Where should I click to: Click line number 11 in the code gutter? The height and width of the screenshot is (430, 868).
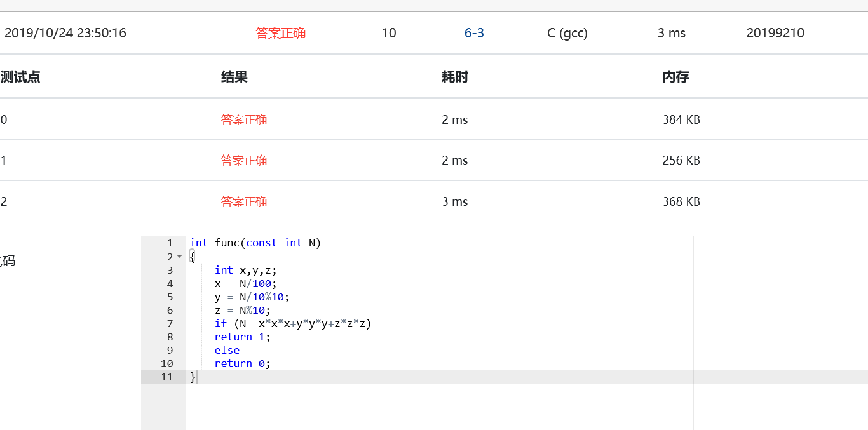[x=166, y=377]
